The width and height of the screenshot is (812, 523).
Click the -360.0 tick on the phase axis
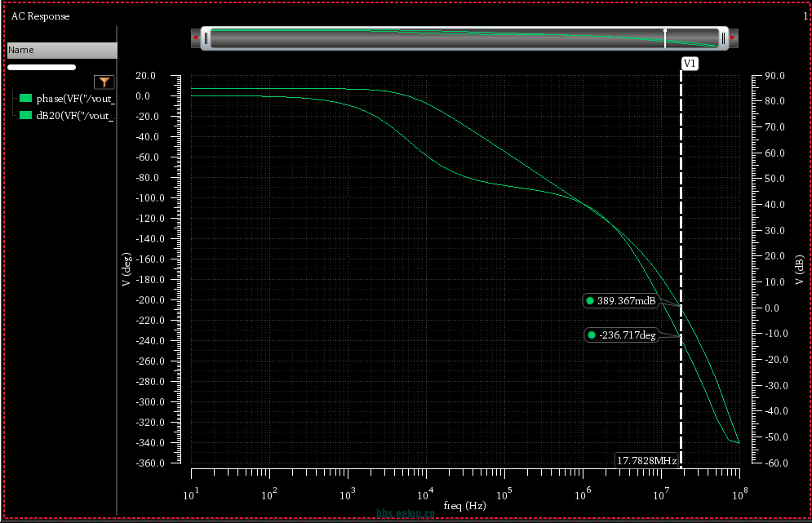pyautogui.click(x=150, y=463)
